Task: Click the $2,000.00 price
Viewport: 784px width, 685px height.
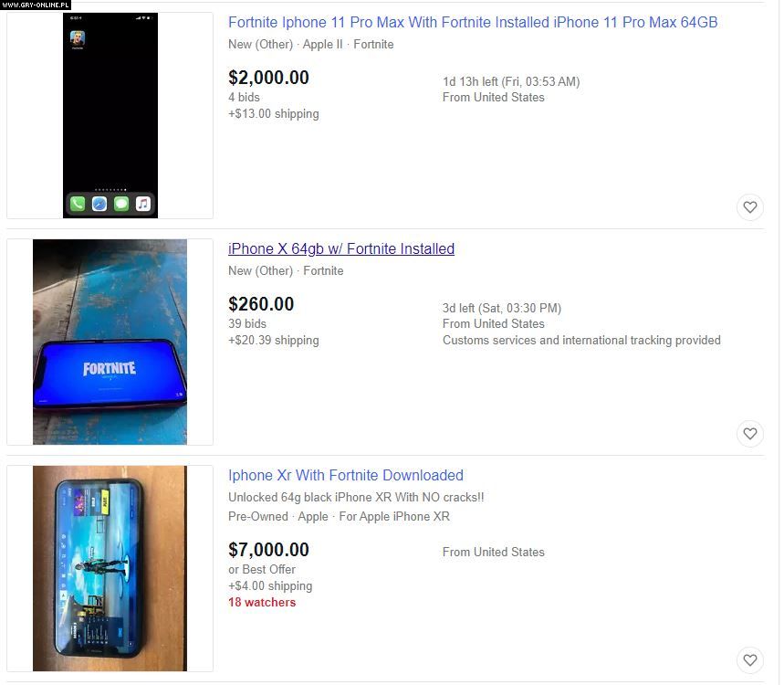Action: (x=268, y=78)
